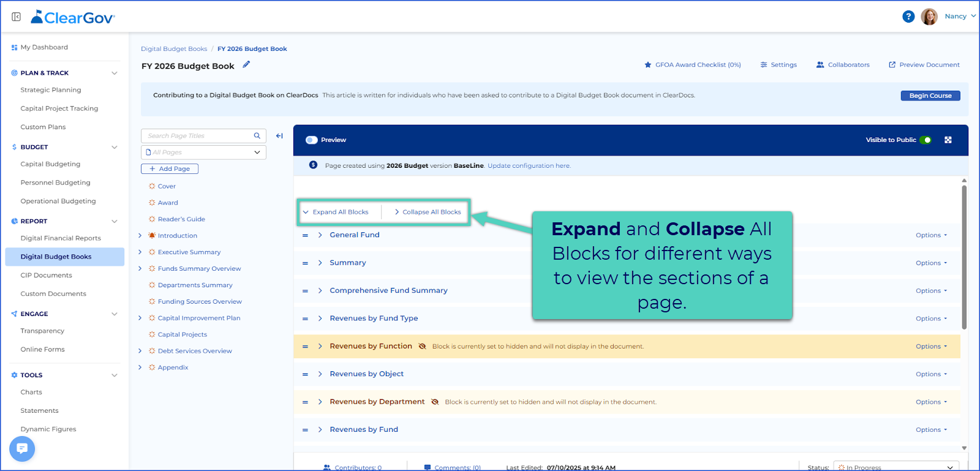Click Collapse All Blocks
The image size is (980, 471).
(x=428, y=212)
